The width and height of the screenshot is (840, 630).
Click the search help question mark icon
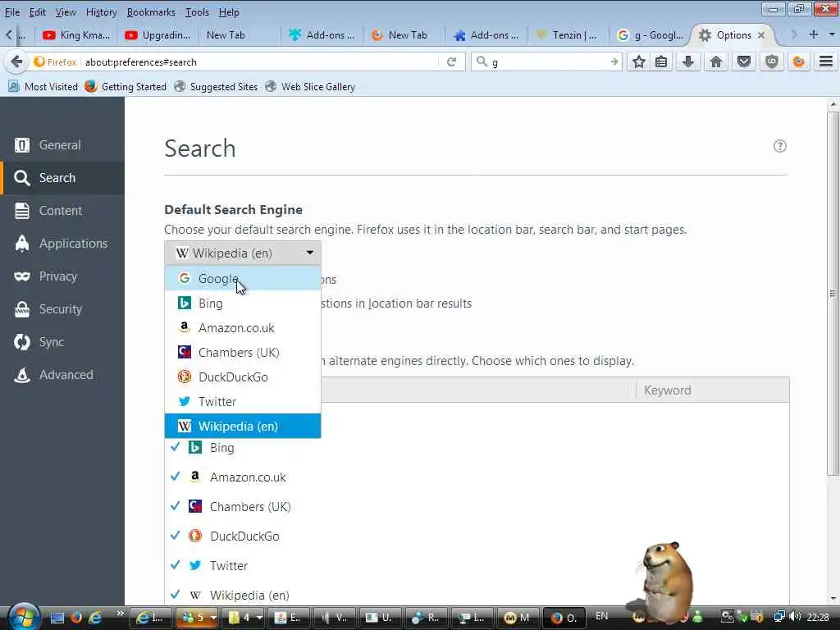tap(780, 146)
